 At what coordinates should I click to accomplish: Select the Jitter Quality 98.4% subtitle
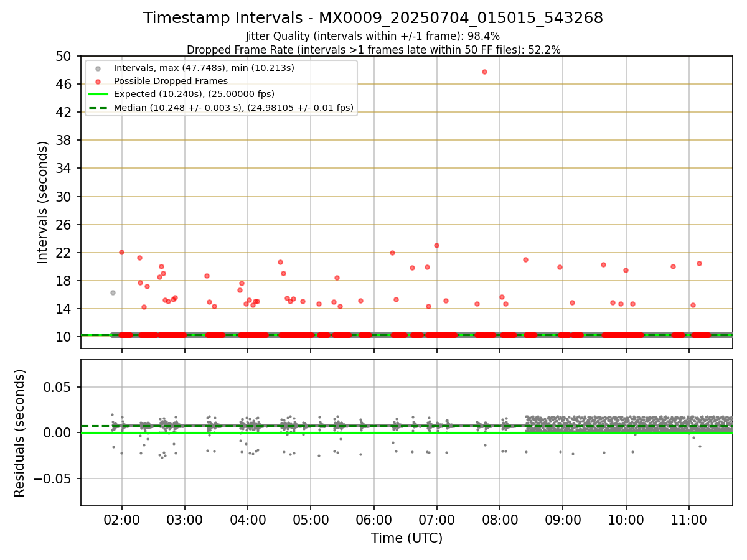click(373, 36)
